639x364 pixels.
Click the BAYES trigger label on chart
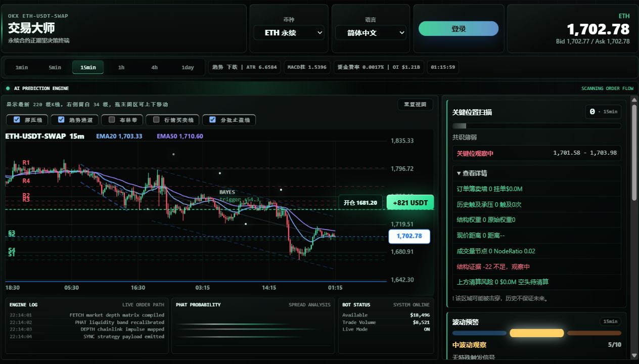click(x=239, y=196)
